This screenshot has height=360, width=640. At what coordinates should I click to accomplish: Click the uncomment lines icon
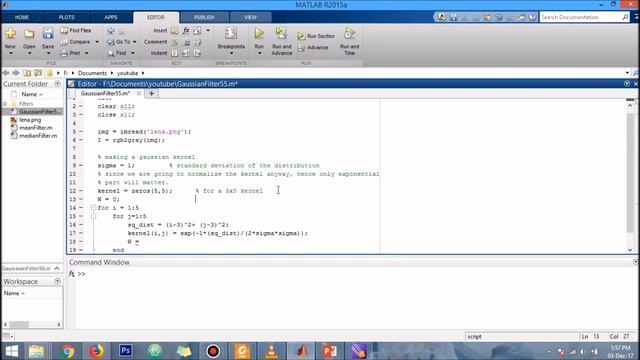[x=187, y=42]
